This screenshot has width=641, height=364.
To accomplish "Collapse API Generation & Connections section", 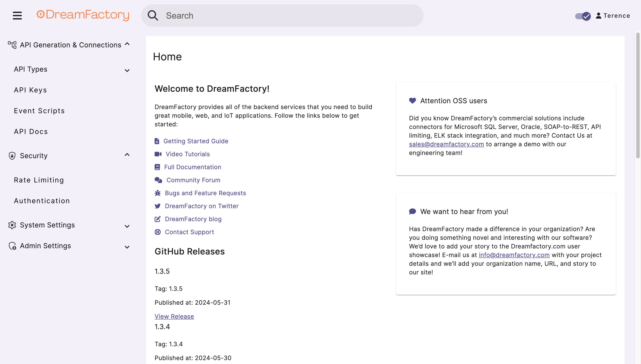I will [x=127, y=44].
